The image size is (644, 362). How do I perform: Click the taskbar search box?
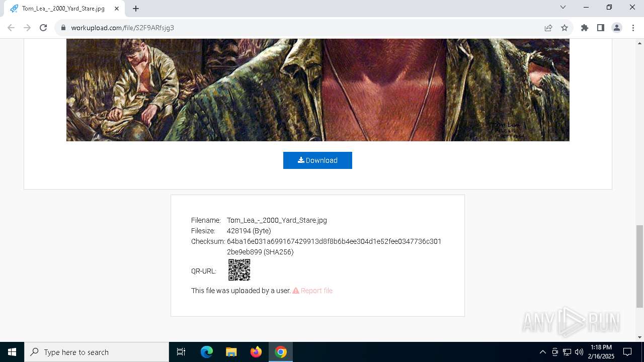tap(97, 352)
